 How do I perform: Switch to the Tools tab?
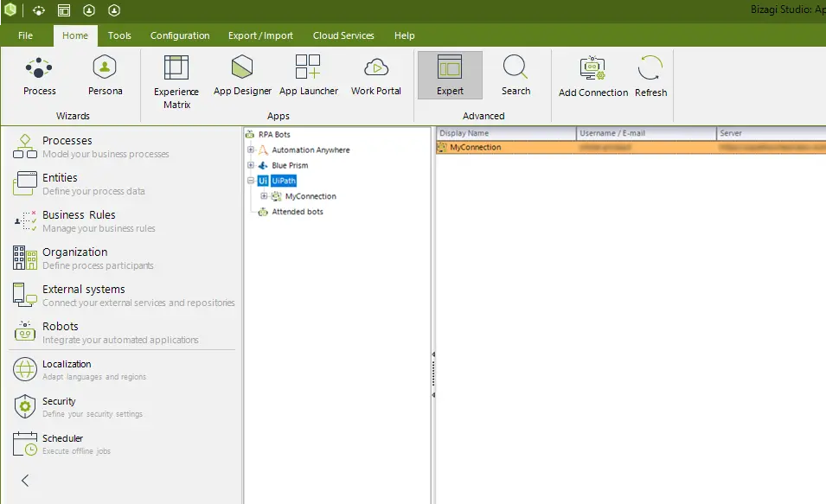click(x=119, y=35)
